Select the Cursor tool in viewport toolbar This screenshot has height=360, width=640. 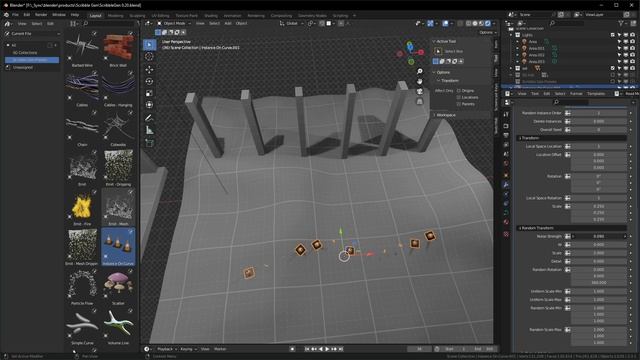pos(149,57)
